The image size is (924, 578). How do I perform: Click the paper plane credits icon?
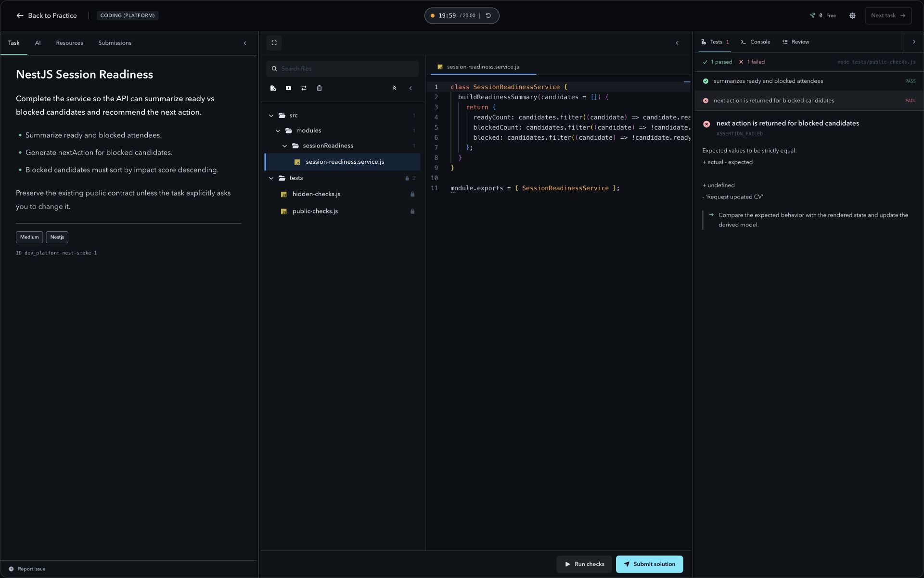[x=812, y=15]
